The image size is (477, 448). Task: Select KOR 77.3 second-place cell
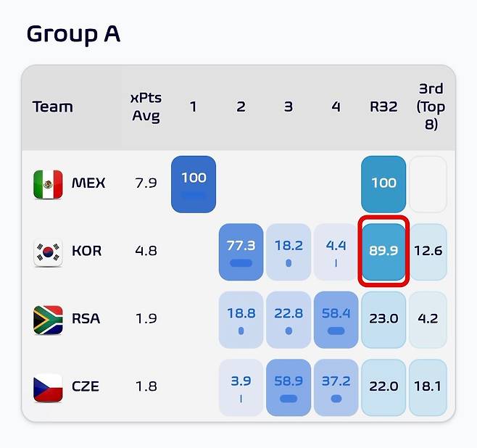[241, 252]
